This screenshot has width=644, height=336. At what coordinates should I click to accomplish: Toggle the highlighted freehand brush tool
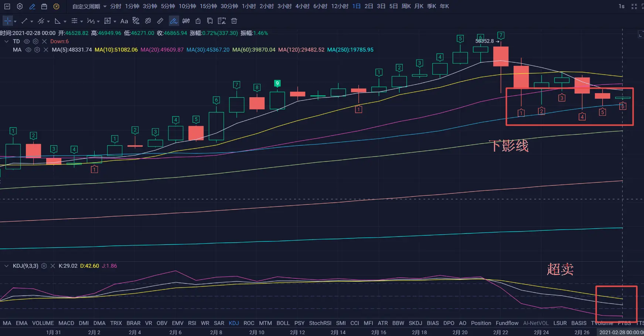174,21
